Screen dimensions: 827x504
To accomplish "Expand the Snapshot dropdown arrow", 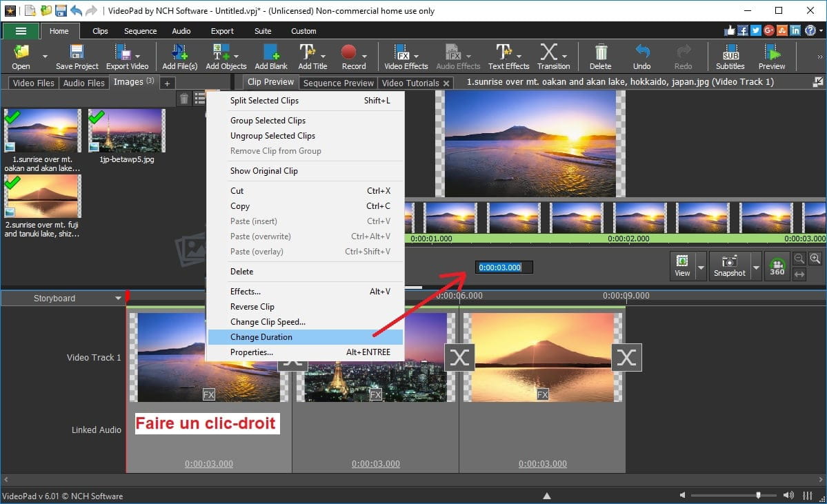I will [756, 268].
